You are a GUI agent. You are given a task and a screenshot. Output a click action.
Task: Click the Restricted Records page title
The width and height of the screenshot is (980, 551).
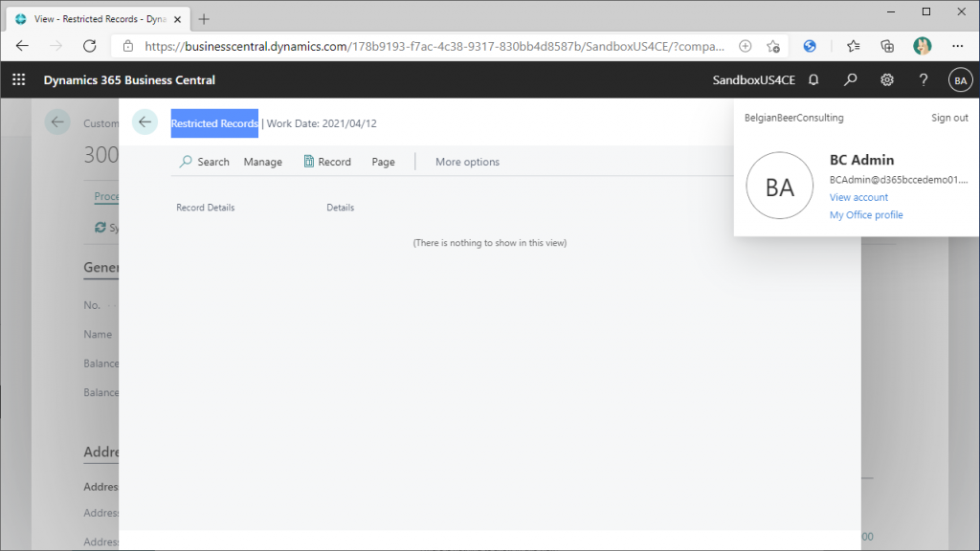[x=214, y=123]
